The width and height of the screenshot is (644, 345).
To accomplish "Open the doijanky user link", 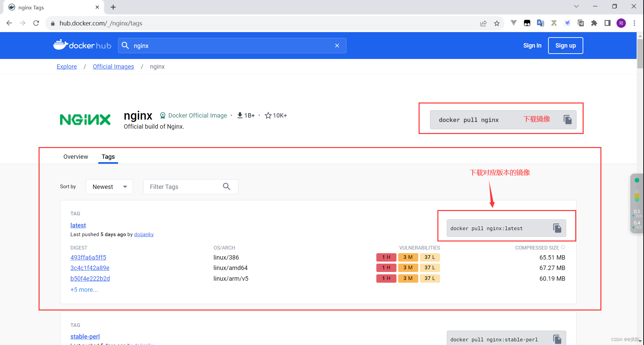I will [144, 234].
